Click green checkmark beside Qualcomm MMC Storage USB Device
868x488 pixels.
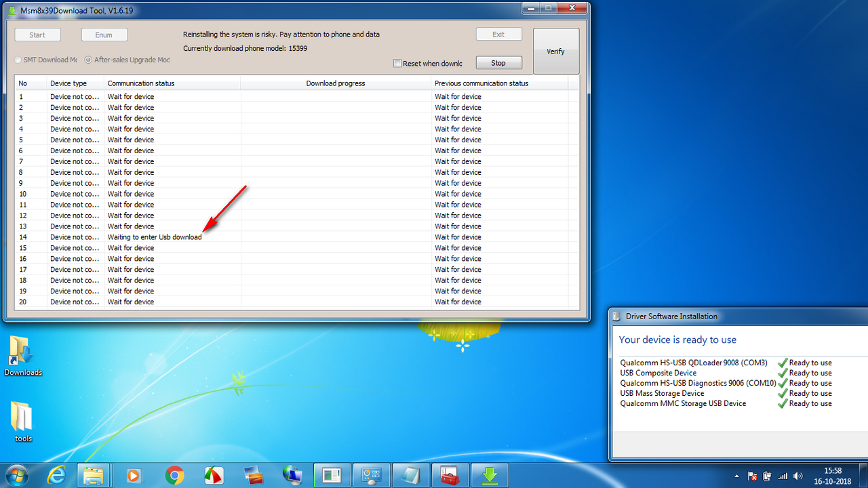(783, 403)
